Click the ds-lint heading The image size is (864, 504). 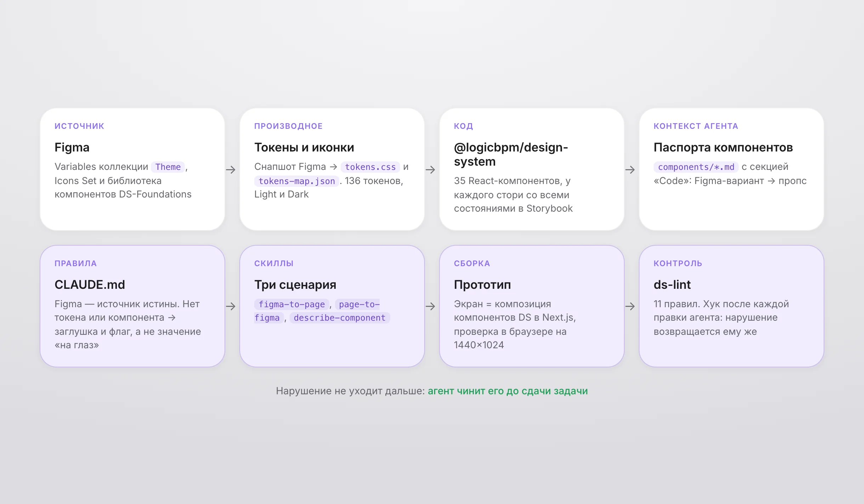[x=672, y=285]
